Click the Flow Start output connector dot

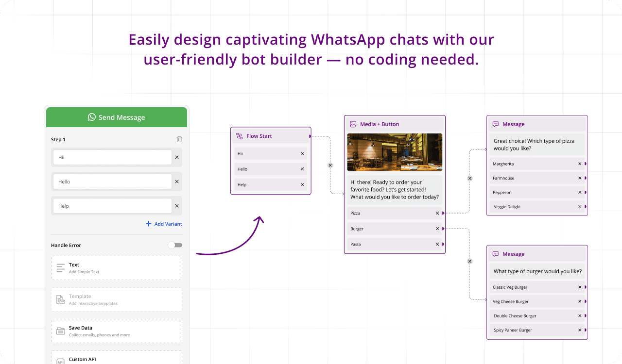point(310,136)
